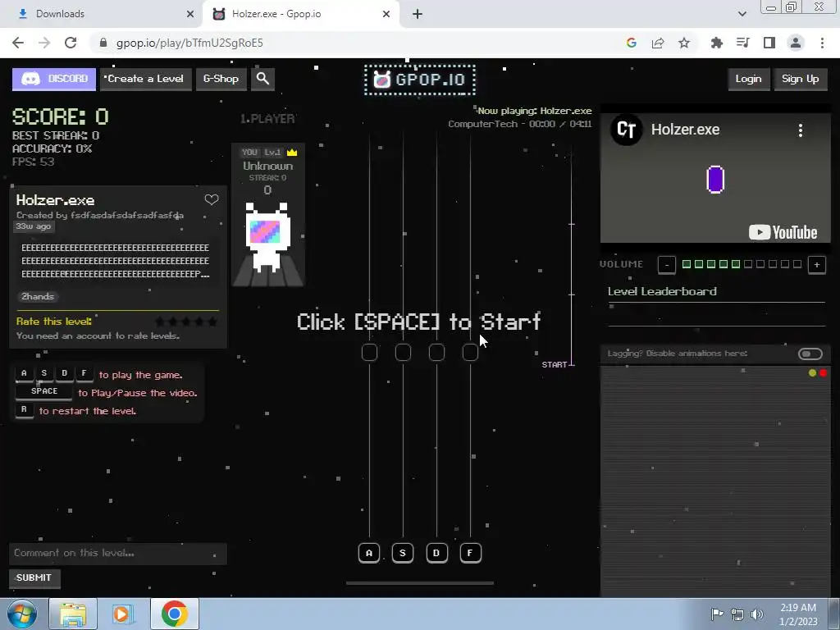Image resolution: width=840 pixels, height=630 pixels.
Task: Click the YouTube logo in video
Action: point(783,232)
